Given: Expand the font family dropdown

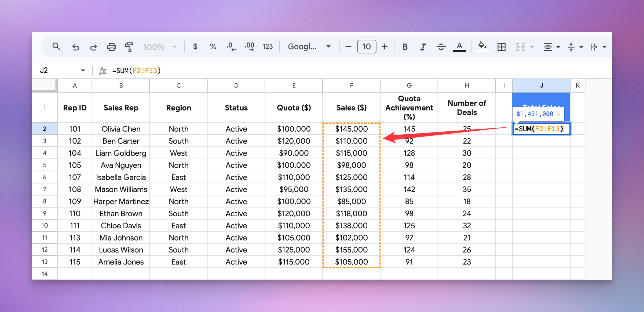Looking at the screenshot, I should (x=309, y=47).
